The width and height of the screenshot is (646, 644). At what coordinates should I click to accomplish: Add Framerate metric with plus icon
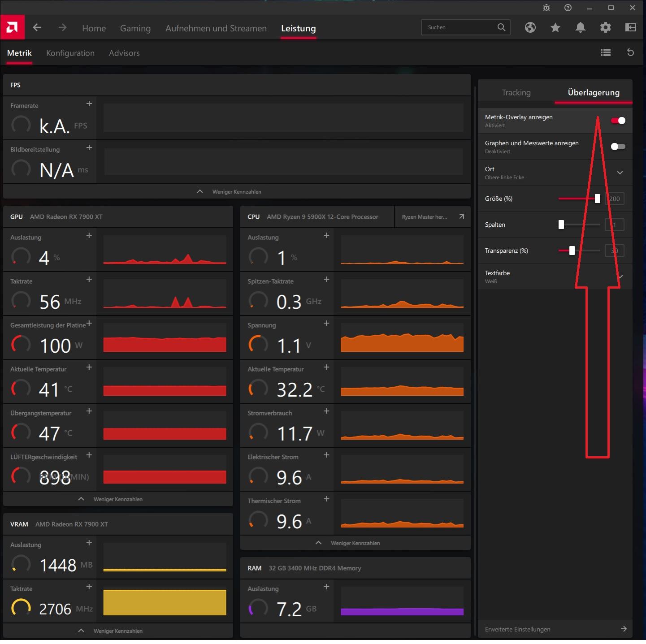tap(89, 104)
